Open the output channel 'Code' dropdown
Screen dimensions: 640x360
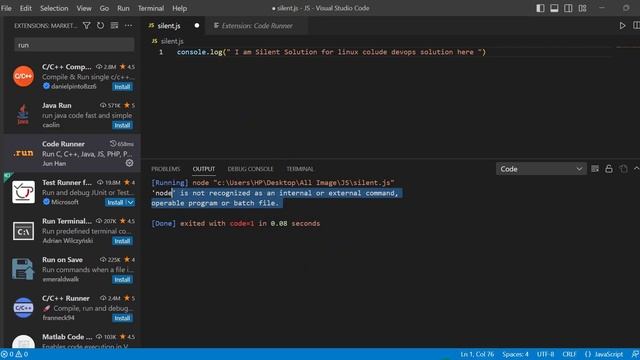(541, 169)
